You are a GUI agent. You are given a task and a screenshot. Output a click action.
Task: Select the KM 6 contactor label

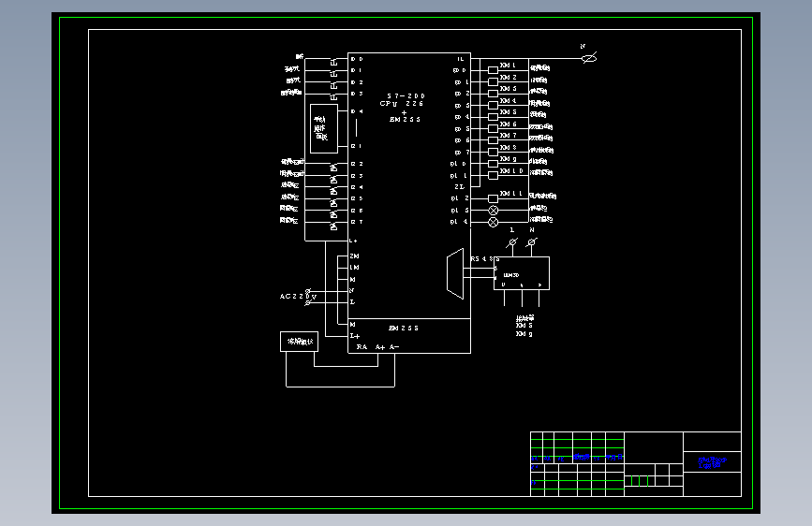coord(508,124)
